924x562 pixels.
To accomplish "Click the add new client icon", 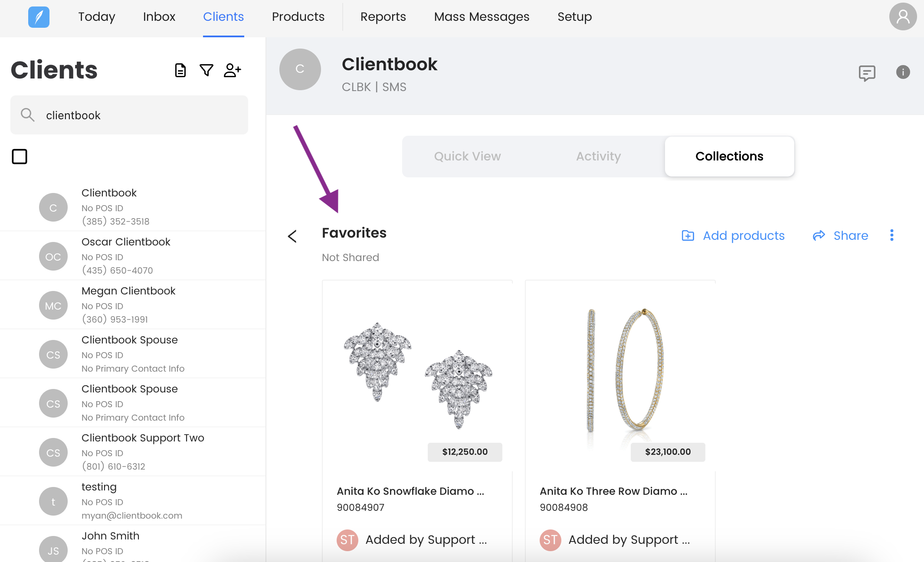I will coord(232,70).
